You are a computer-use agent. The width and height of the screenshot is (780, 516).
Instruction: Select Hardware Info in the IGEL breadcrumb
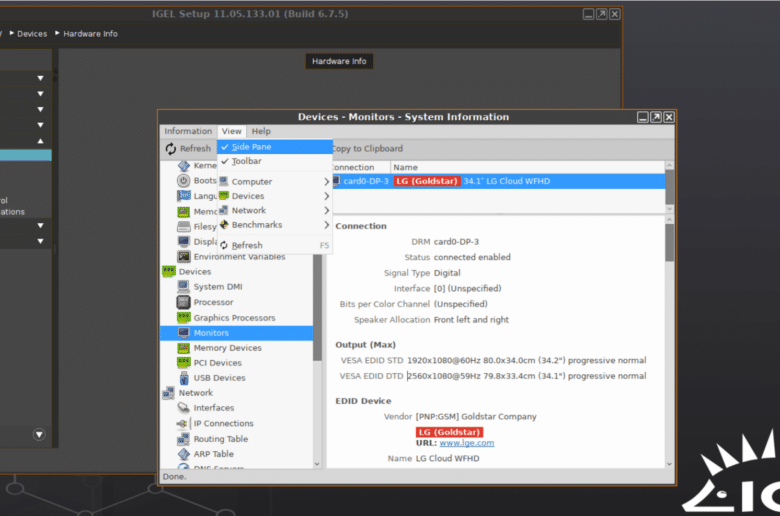90,34
